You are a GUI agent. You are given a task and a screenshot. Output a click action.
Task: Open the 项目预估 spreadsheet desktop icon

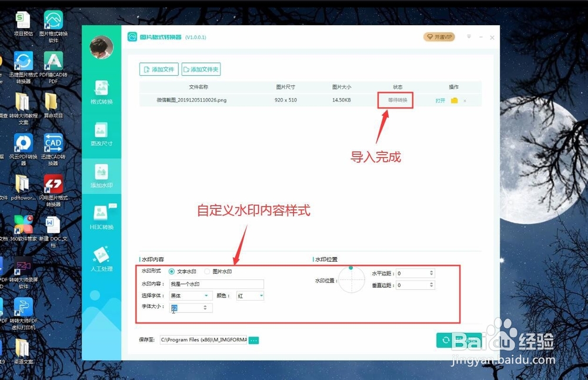coord(24,24)
